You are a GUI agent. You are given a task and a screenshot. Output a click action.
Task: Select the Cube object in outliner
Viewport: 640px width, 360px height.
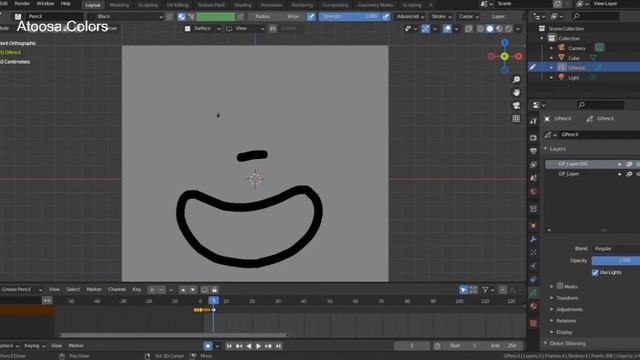point(574,58)
